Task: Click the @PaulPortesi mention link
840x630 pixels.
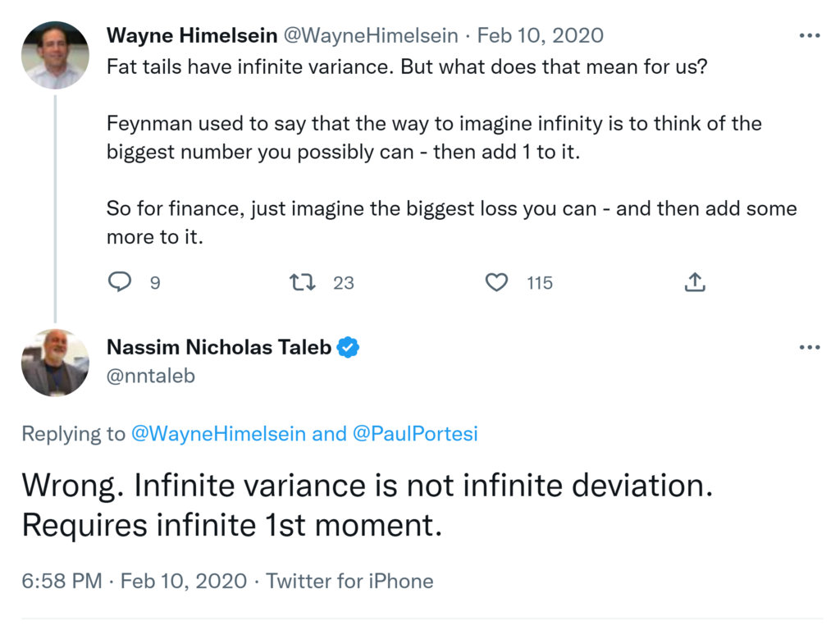Action: [x=415, y=434]
